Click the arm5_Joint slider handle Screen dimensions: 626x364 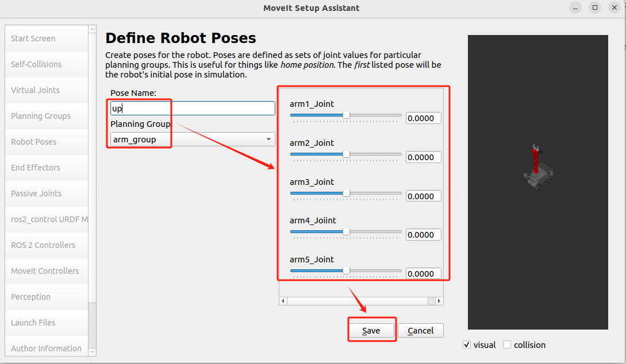tap(346, 271)
